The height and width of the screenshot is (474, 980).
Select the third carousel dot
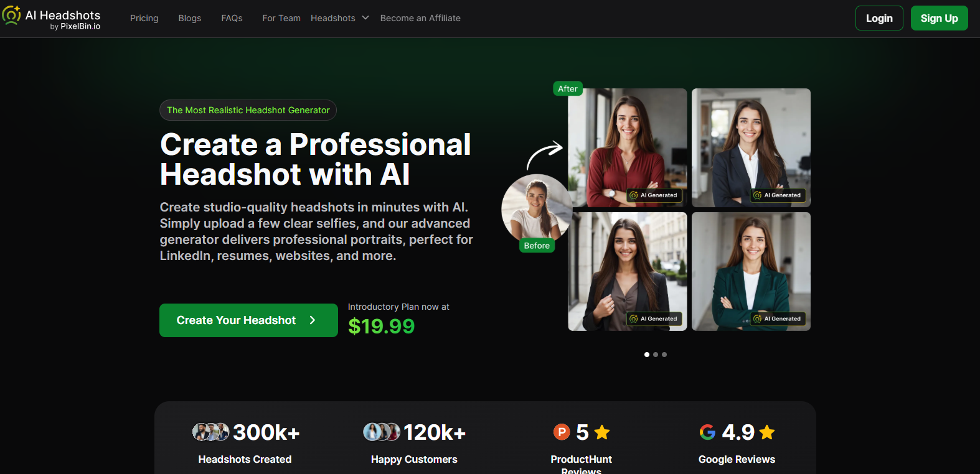[664, 355]
